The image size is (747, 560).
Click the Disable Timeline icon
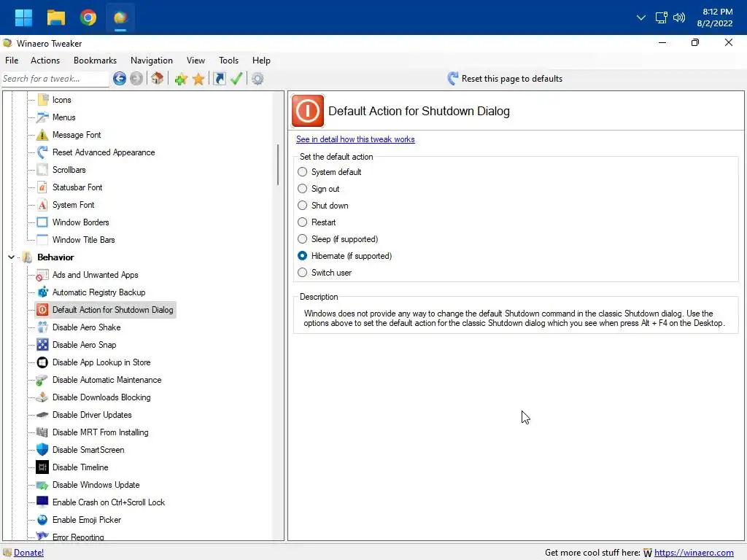[42, 467]
